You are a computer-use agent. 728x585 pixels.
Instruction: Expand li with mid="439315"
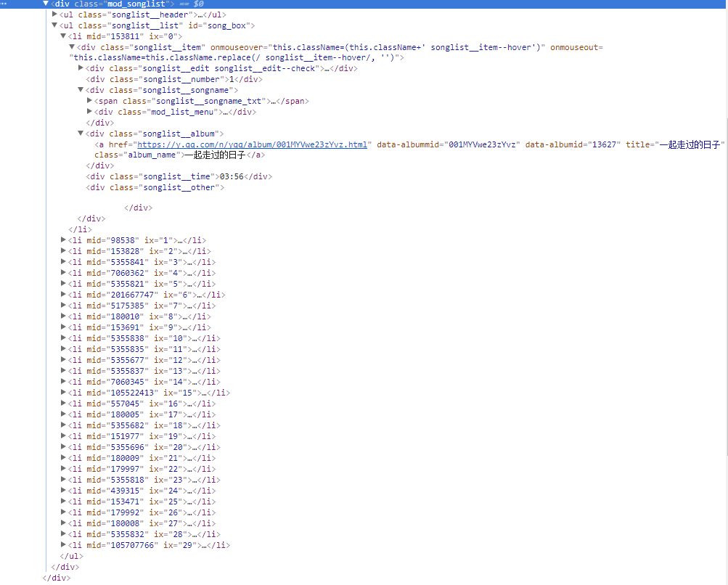(x=63, y=491)
